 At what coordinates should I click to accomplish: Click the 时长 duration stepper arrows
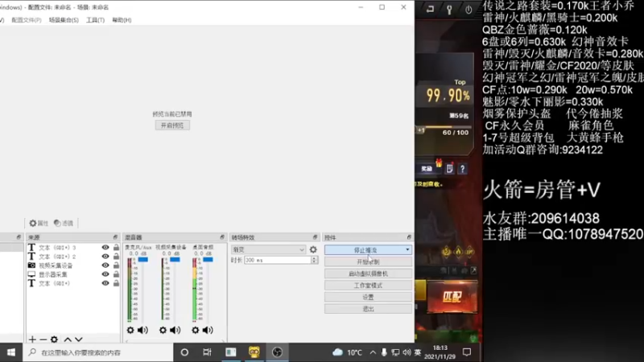point(314,260)
